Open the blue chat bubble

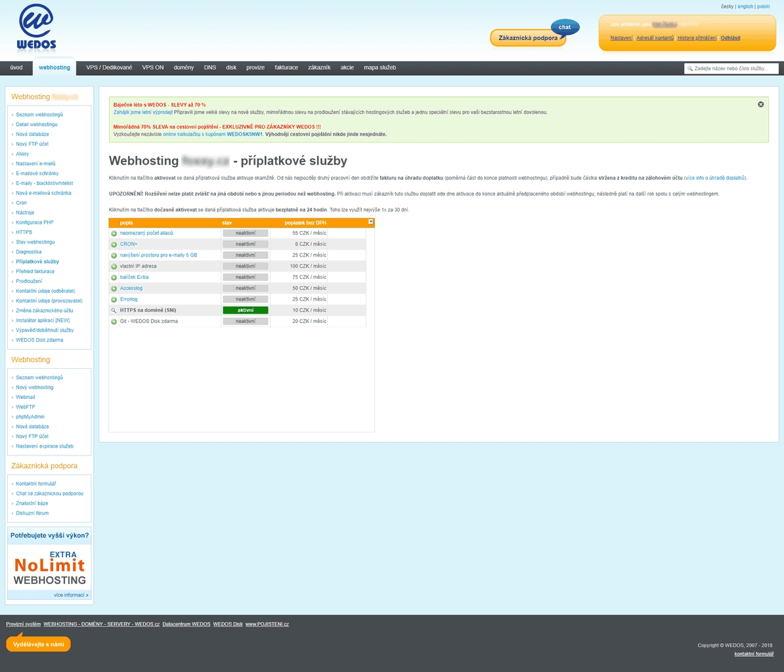coord(565,27)
